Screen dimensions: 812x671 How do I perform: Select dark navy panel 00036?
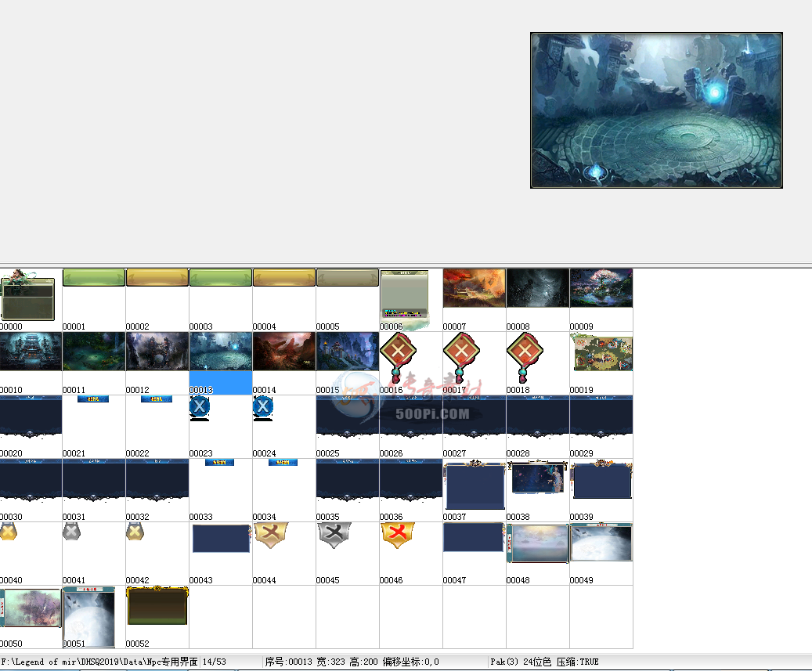tap(410, 481)
